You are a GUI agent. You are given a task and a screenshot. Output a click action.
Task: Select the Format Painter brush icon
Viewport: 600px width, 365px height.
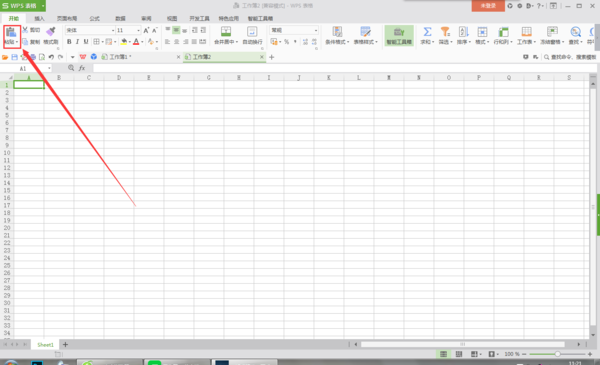[x=51, y=31]
